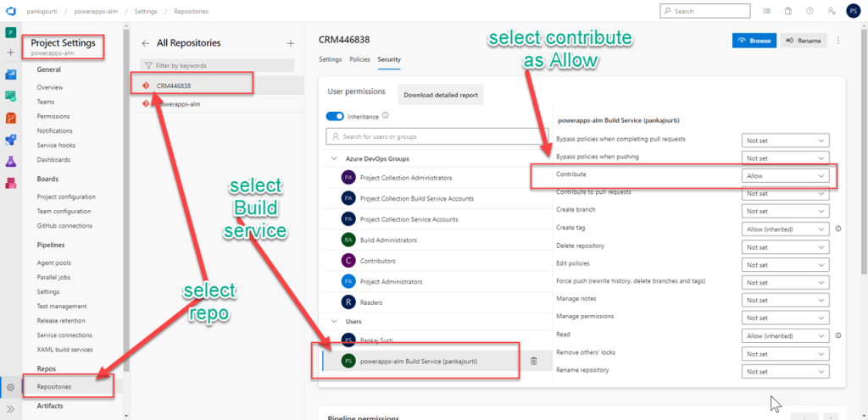Switch to the Policies tab
The height and width of the screenshot is (420, 868).
click(x=359, y=59)
